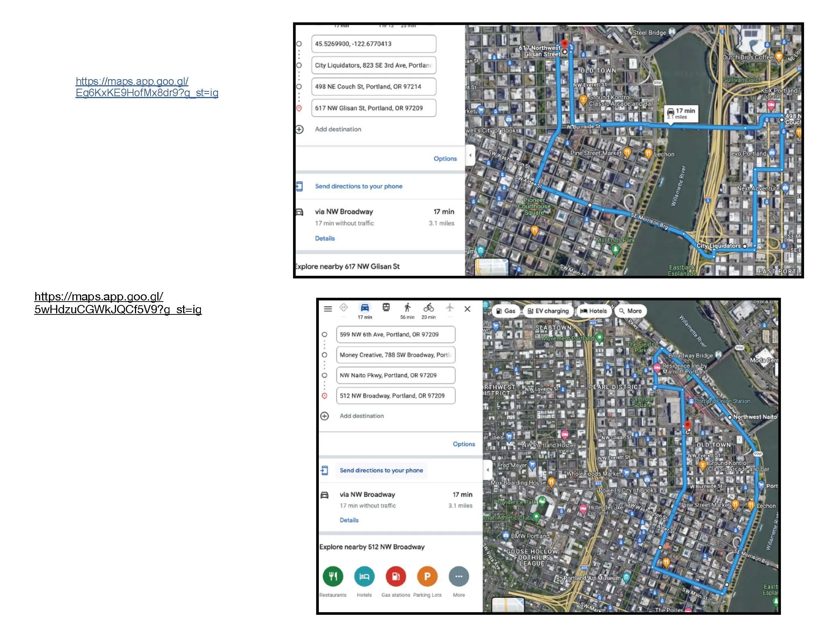Click the 17 min, 3.1 miles route label
Viewport: 834px width, 644px height.
681,113
